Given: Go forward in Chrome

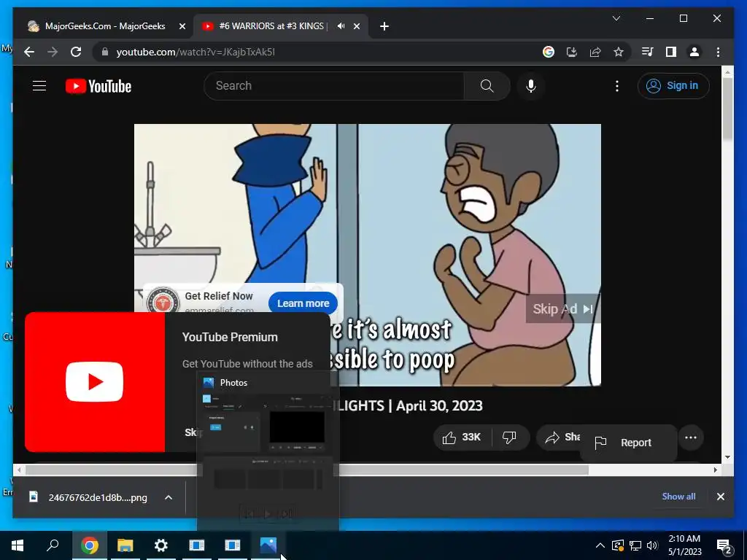Looking at the screenshot, I should tap(53, 52).
